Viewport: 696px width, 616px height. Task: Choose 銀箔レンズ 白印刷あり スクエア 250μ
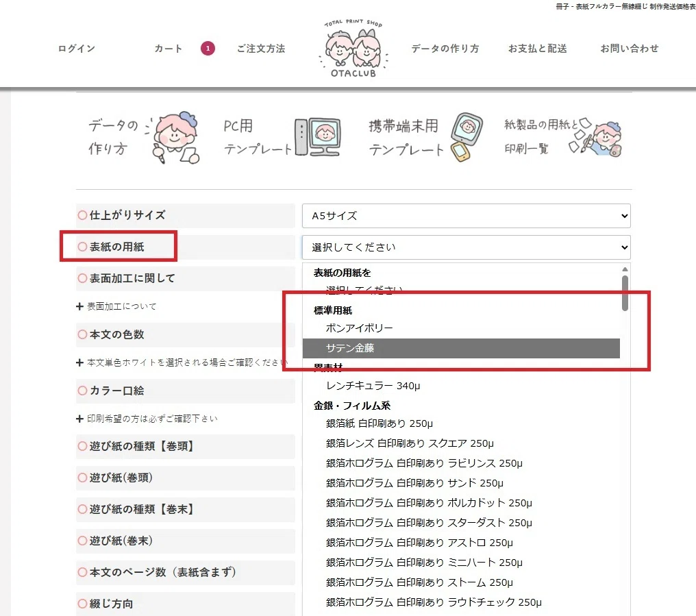coord(461,443)
